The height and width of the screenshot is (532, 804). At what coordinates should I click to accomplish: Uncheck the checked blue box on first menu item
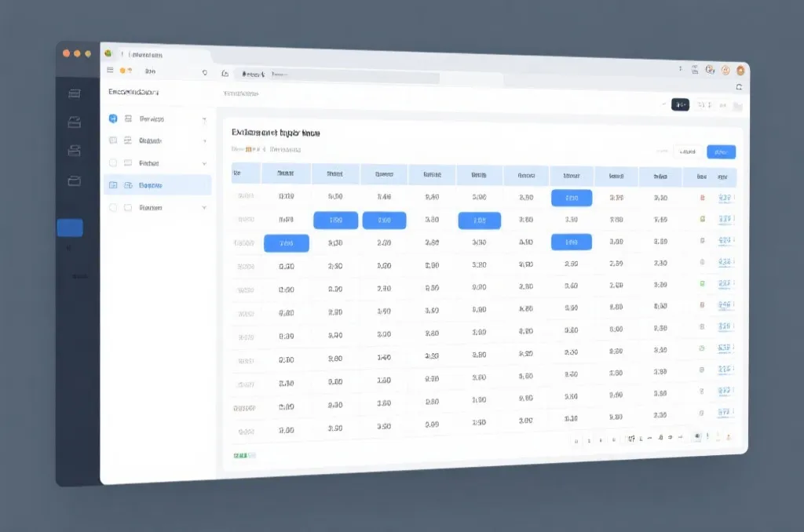coord(113,118)
